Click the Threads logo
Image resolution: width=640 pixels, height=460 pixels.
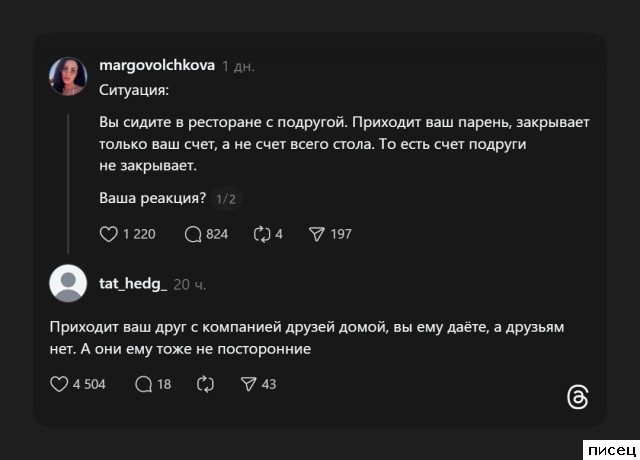(x=578, y=397)
